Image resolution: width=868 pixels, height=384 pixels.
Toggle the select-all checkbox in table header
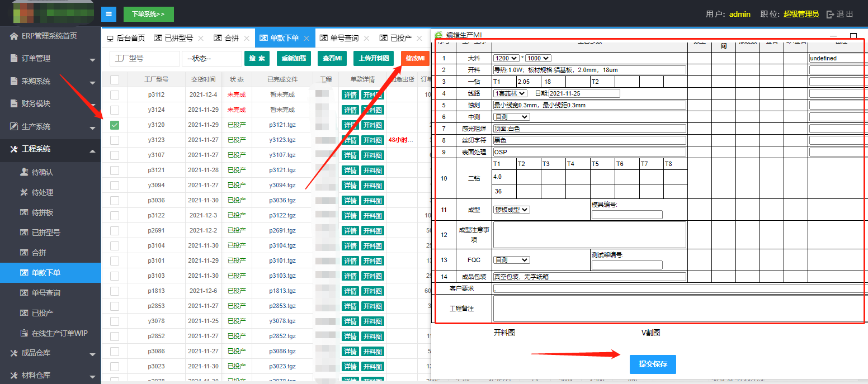[115, 80]
